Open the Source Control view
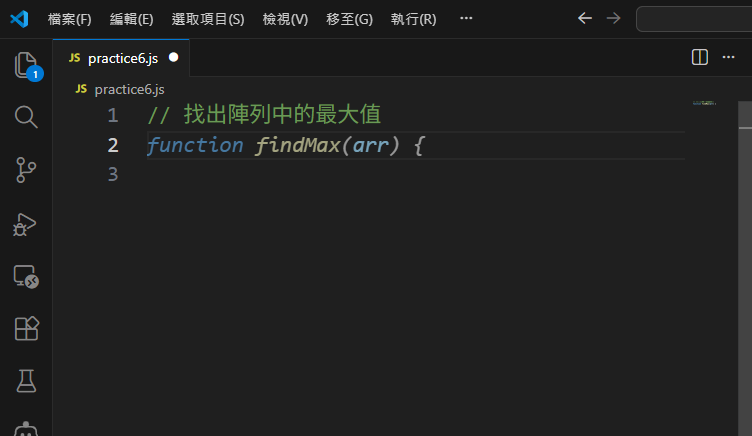 click(26, 170)
